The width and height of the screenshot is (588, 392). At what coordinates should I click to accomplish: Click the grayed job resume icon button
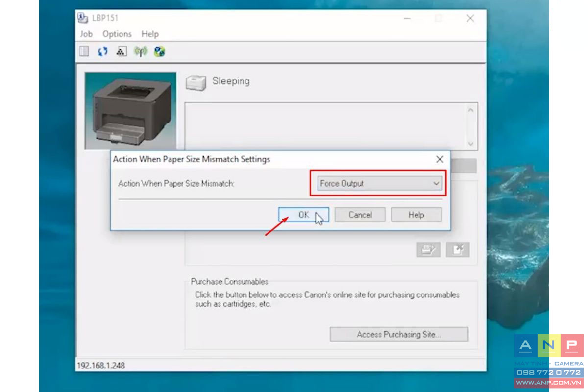click(x=429, y=250)
